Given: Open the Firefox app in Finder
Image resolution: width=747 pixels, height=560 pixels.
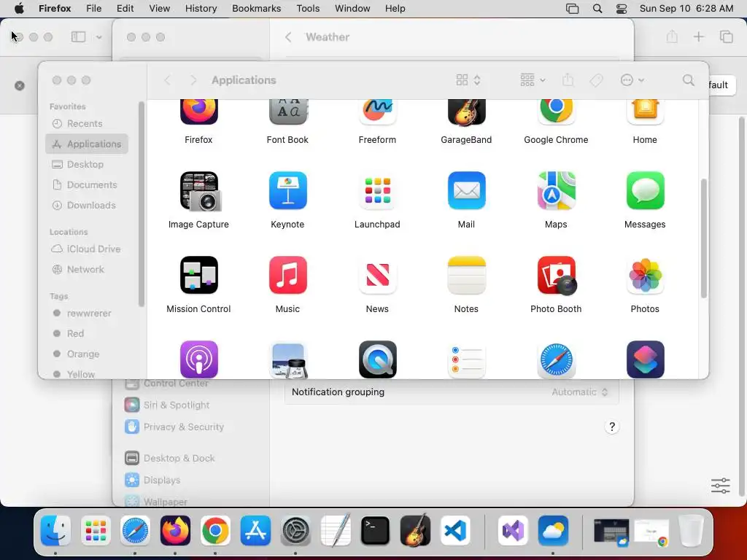Looking at the screenshot, I should [198, 112].
